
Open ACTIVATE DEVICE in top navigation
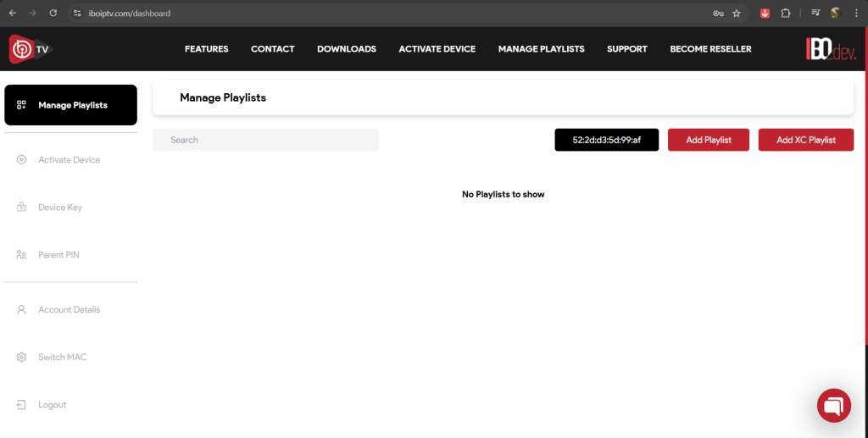pyautogui.click(x=437, y=49)
